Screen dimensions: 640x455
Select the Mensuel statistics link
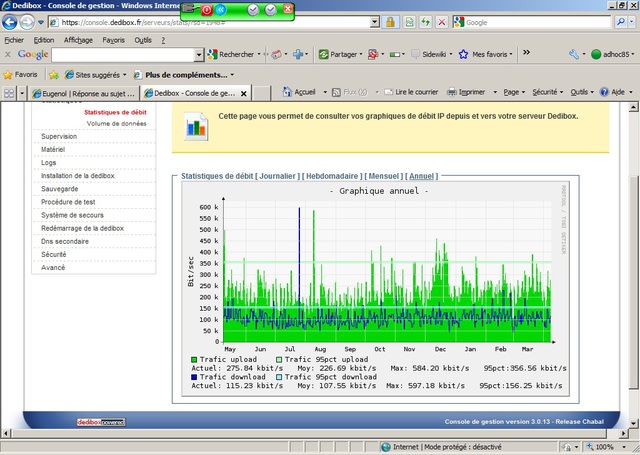coord(385,176)
